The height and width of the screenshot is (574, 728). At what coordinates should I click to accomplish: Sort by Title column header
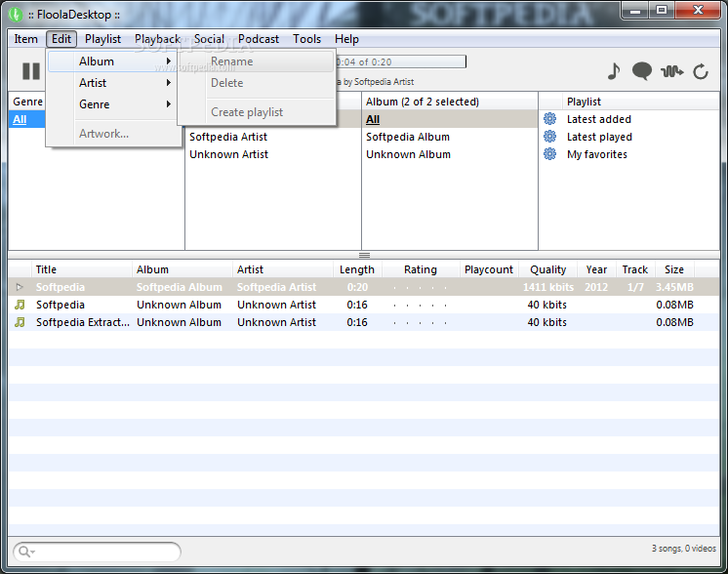(x=82, y=269)
